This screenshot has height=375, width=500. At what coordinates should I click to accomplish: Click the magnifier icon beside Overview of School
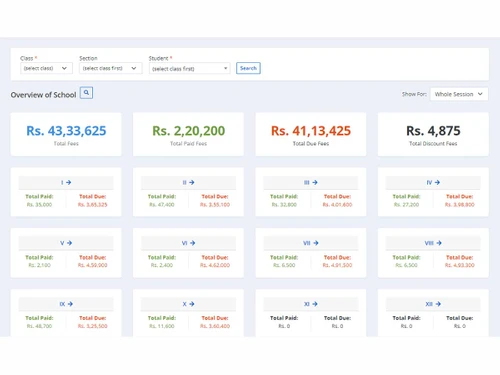[86, 93]
